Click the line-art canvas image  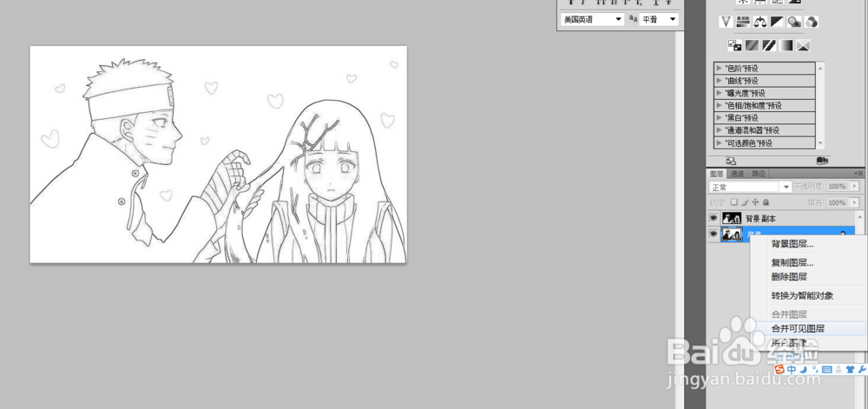click(x=218, y=155)
